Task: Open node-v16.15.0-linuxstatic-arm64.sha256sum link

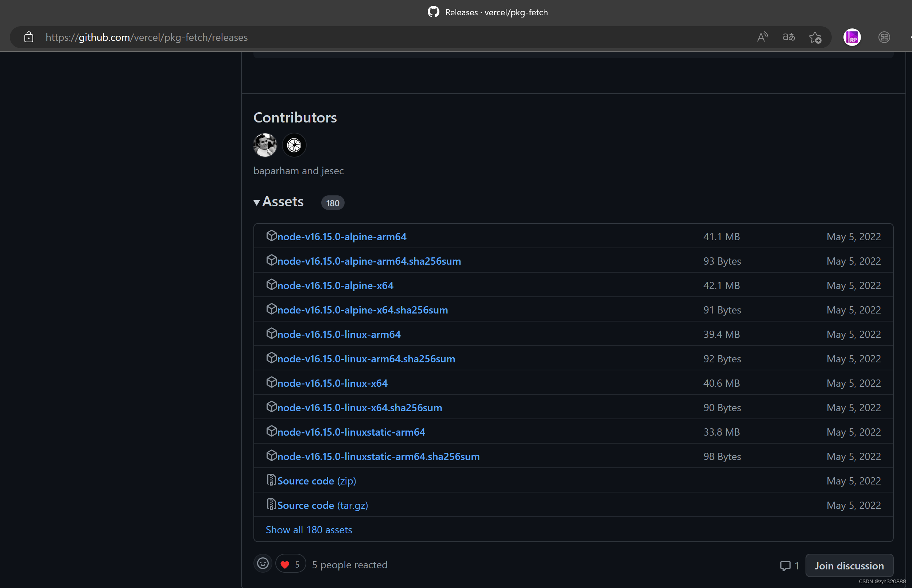Action: tap(378, 457)
